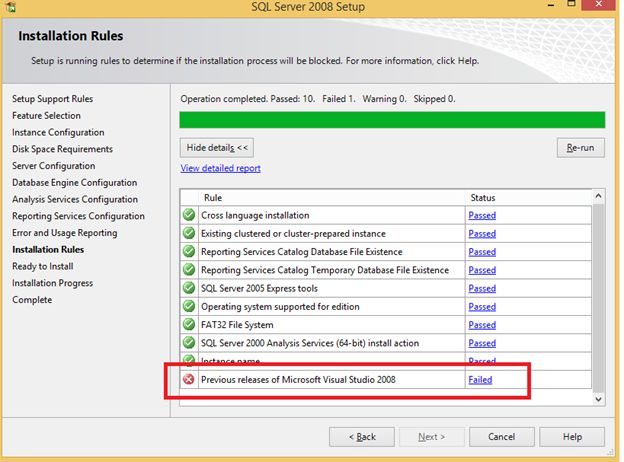Image resolution: width=624 pixels, height=462 pixels.
Task: Select Complete step in sidebar
Action: coord(32,300)
